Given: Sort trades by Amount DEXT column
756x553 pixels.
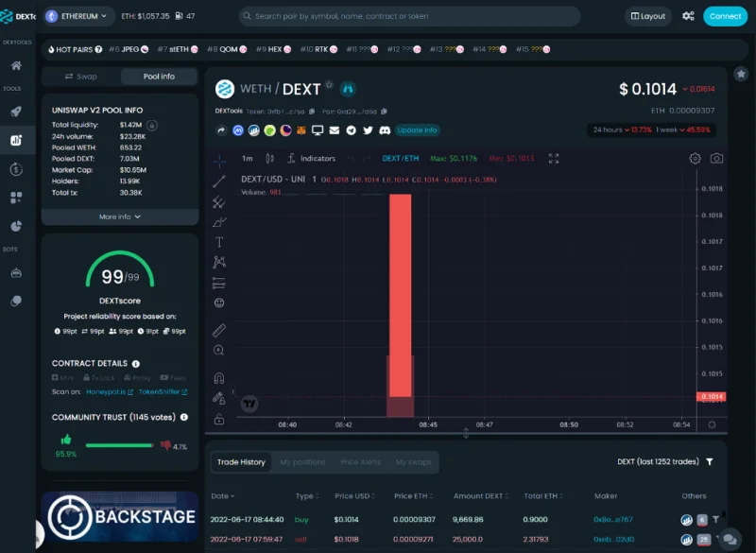Looking at the screenshot, I should [481, 495].
